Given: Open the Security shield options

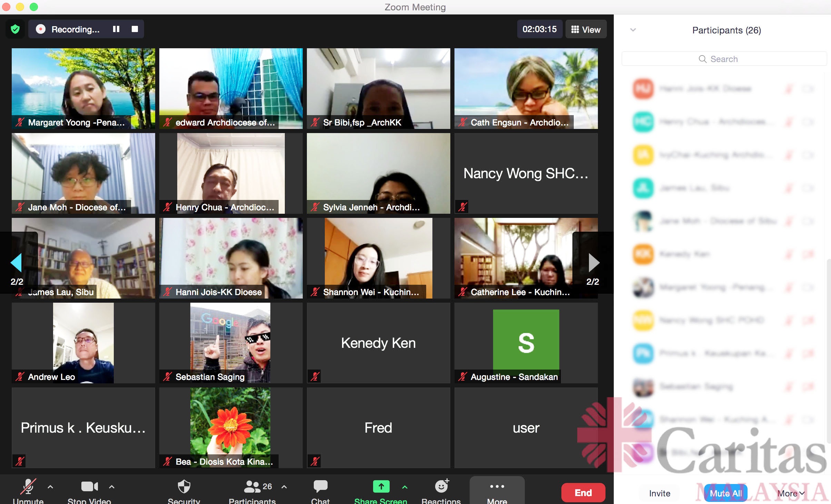Looking at the screenshot, I should click(x=184, y=487).
